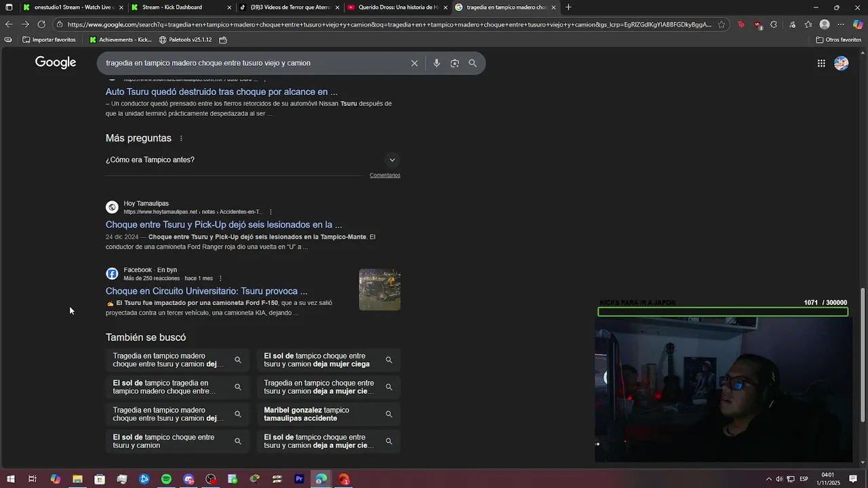Click the magnifier search submit icon

point(473,63)
